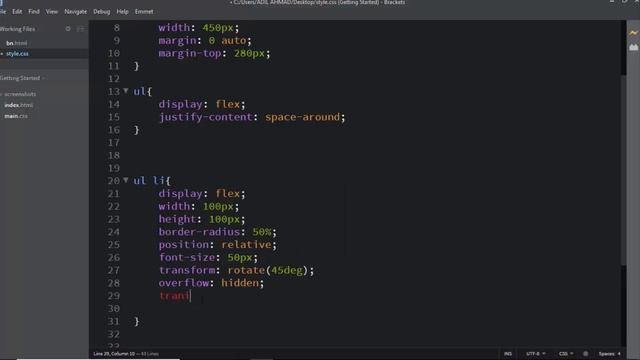Click the space-around value on line 15
The image size is (640, 360).
(x=302, y=117)
